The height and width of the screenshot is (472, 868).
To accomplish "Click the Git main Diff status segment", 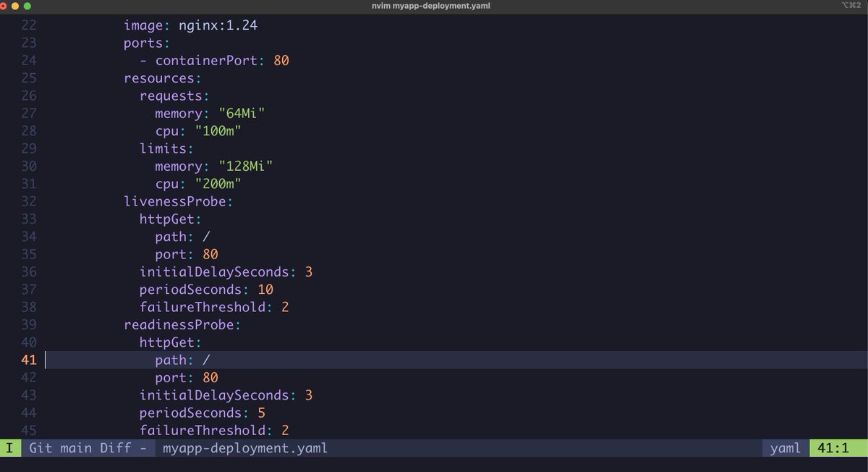I will pyautogui.click(x=88, y=448).
